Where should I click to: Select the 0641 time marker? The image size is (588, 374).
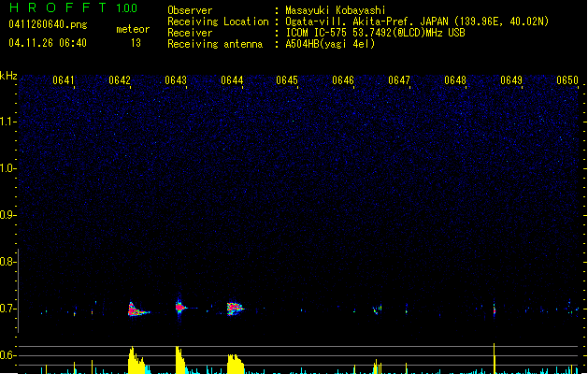coord(64,81)
